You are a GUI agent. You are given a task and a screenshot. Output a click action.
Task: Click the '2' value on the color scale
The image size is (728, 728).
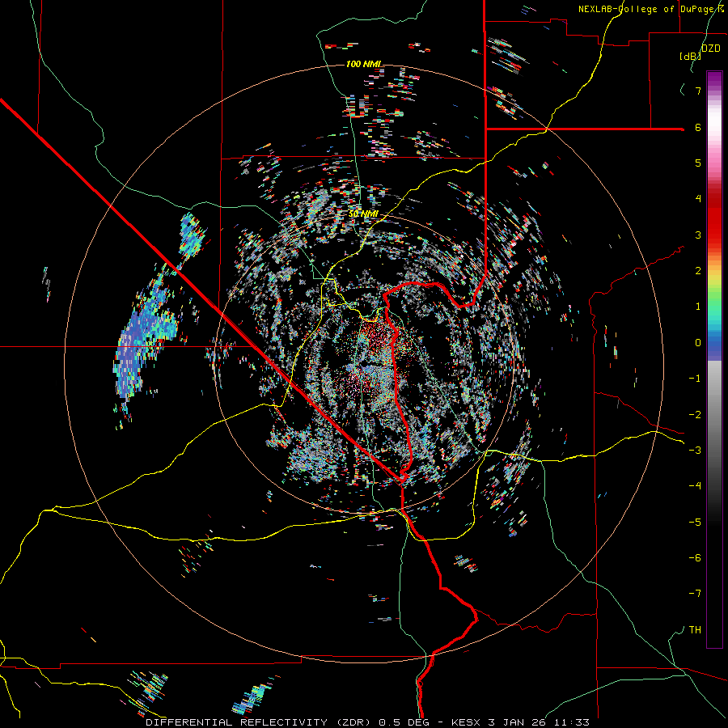pos(698,271)
